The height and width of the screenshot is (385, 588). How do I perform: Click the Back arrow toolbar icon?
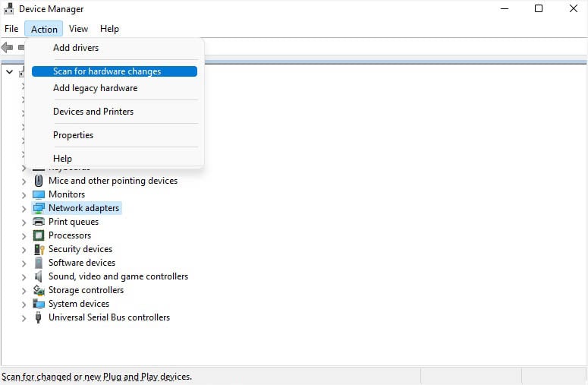coord(7,48)
